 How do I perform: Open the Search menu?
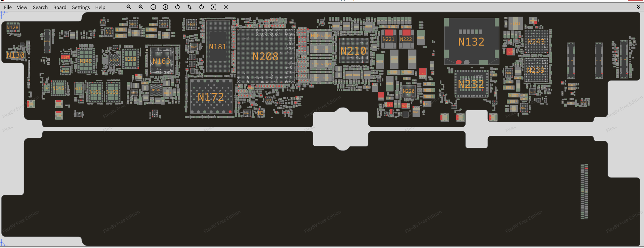(x=40, y=7)
